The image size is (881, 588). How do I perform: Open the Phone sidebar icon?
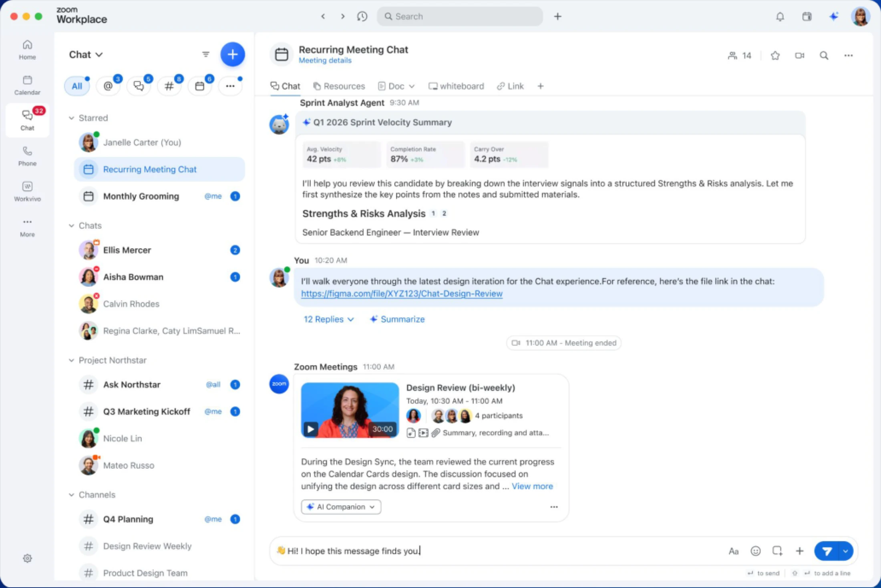click(x=27, y=156)
